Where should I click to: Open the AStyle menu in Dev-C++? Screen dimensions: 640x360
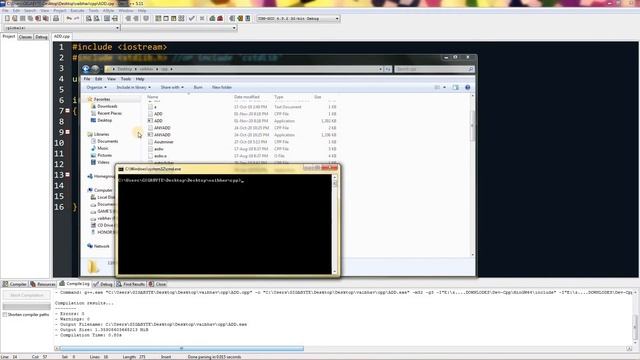[x=108, y=11]
